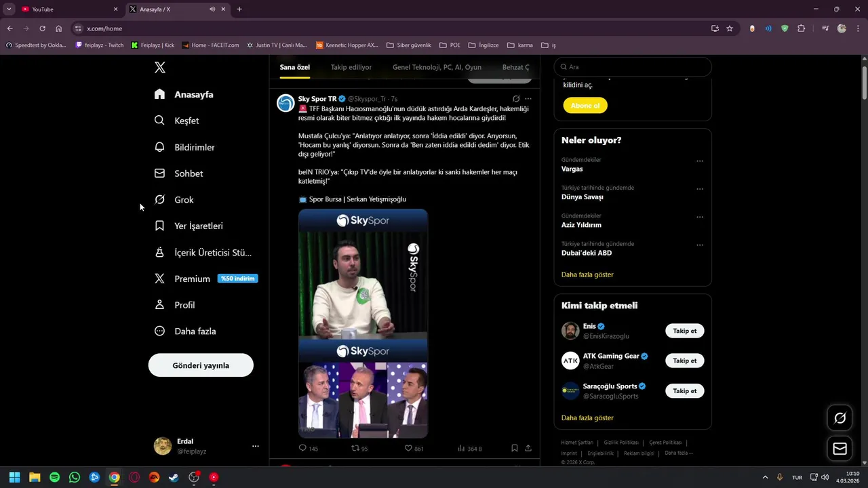868x488 pixels.
Task: Click the X logo in sidebar
Action: coord(160,67)
